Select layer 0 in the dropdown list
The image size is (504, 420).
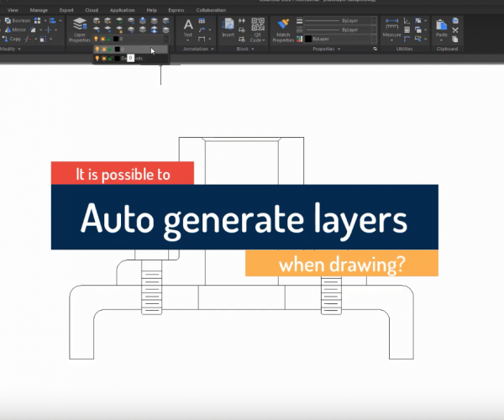[x=131, y=50]
